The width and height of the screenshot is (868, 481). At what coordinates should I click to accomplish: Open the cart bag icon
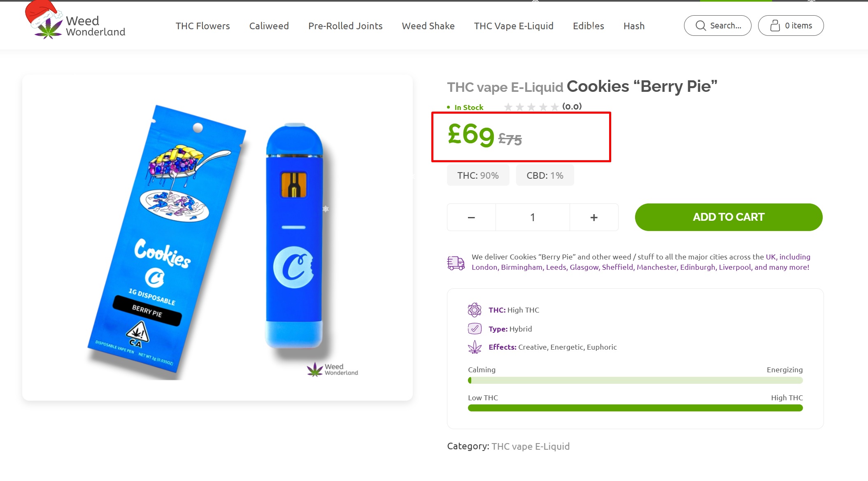775,26
